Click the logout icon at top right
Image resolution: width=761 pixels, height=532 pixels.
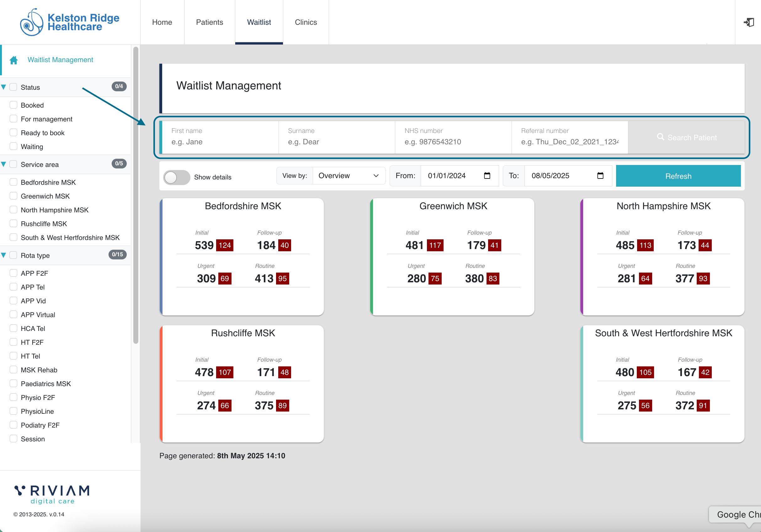[748, 22]
